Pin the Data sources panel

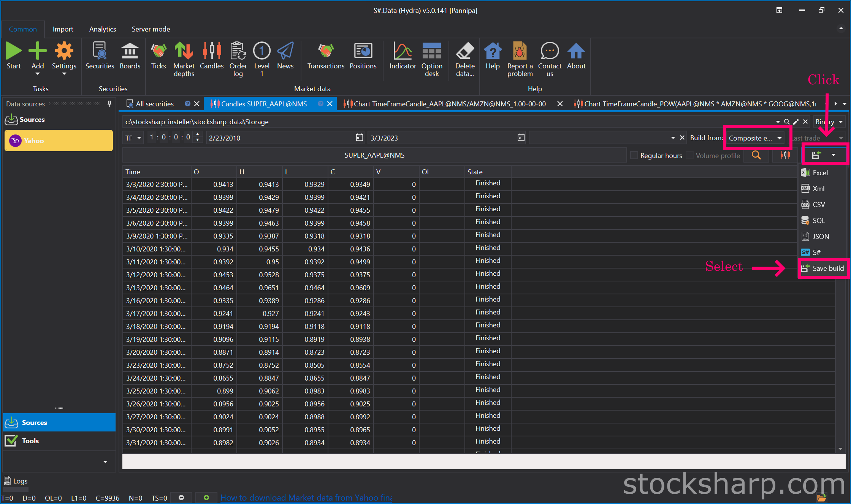109,104
